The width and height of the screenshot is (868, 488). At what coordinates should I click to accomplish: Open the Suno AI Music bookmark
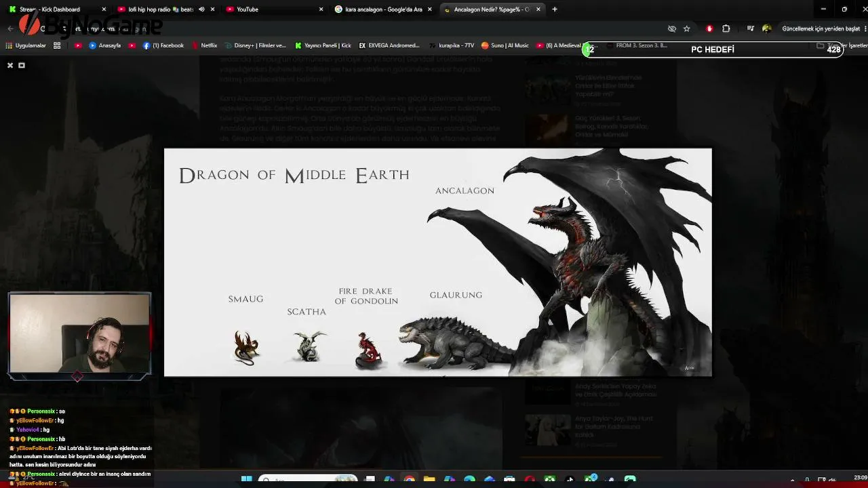tap(505, 45)
